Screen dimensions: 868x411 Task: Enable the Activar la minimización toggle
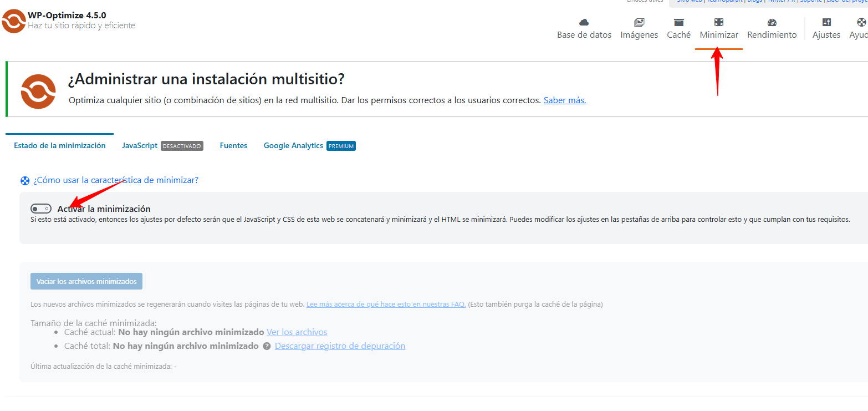click(41, 209)
